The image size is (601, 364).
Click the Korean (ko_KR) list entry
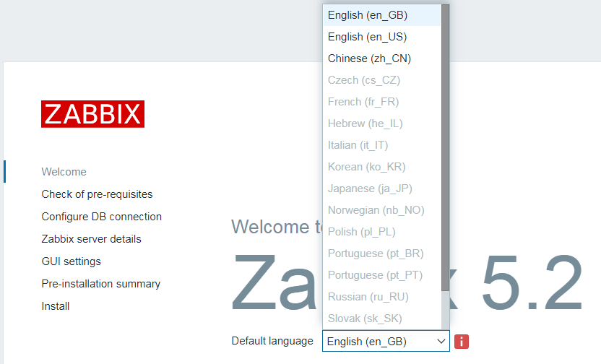[x=382, y=167]
